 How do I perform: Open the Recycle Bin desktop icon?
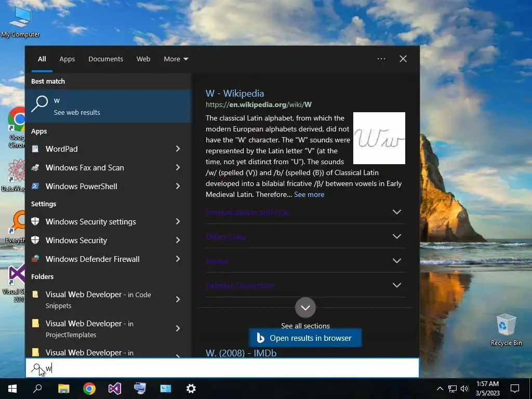tap(506, 329)
